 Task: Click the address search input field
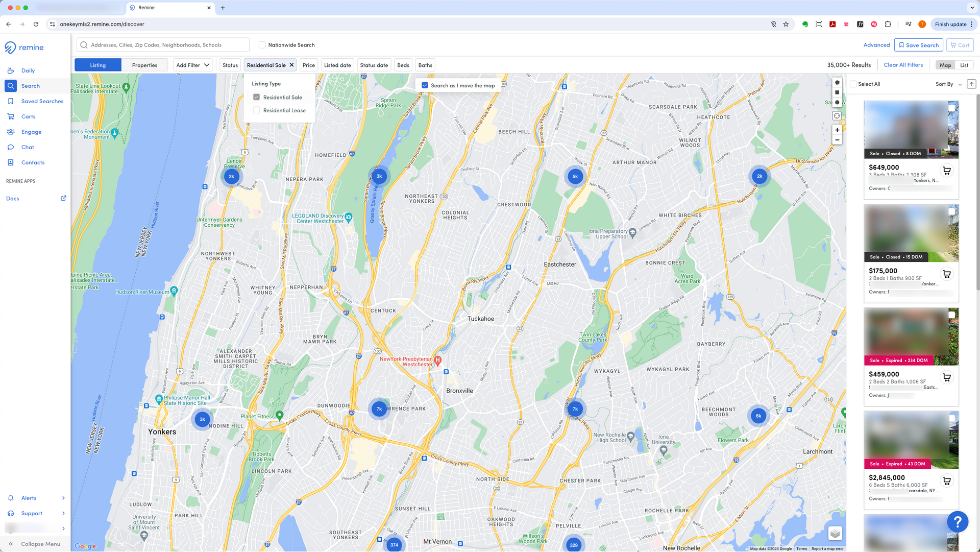click(163, 45)
